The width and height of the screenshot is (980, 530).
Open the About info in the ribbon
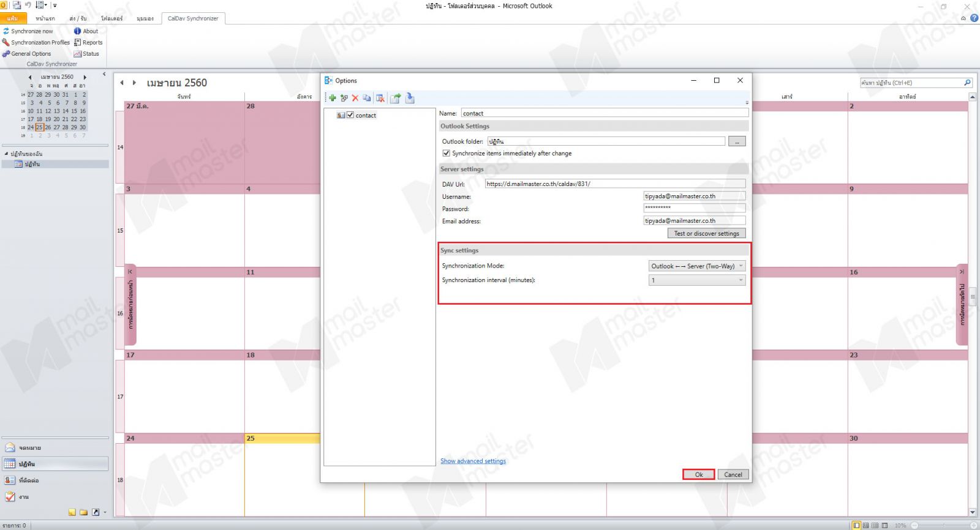point(86,31)
